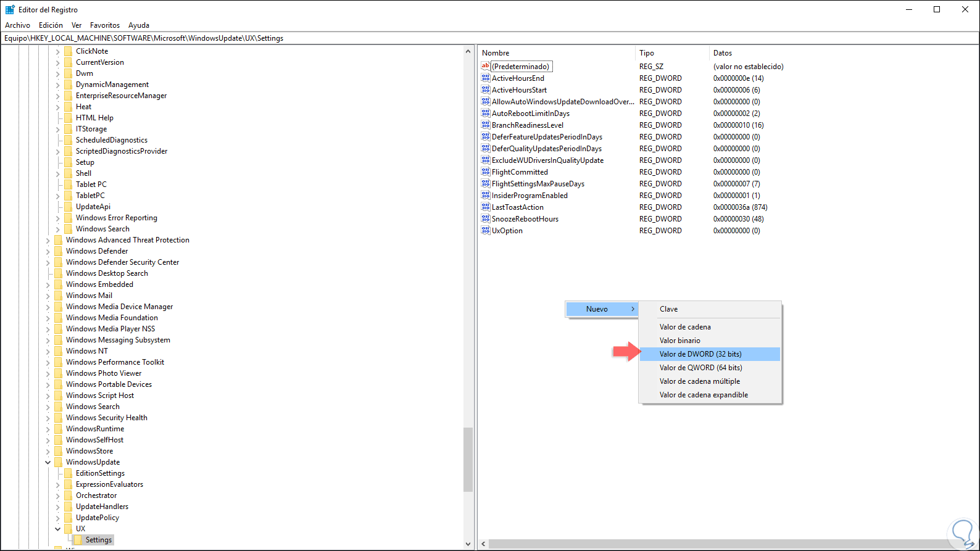Image resolution: width=980 pixels, height=551 pixels.
Task: Click the Windows Defender folder icon
Action: (59, 251)
